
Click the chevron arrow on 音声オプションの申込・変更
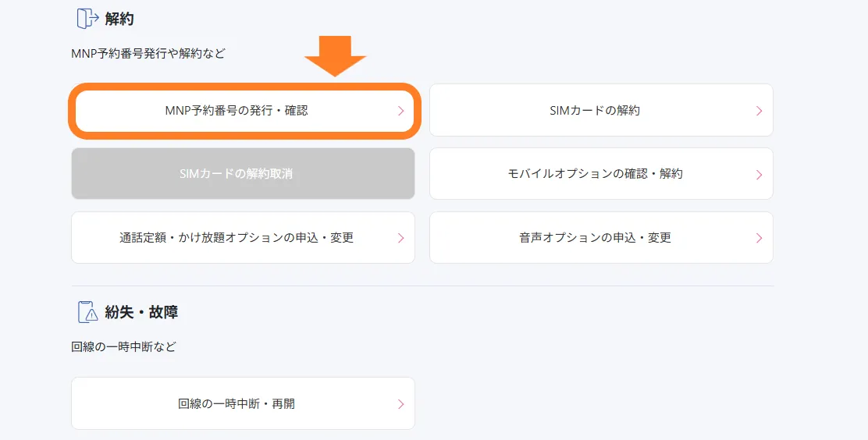(x=759, y=238)
